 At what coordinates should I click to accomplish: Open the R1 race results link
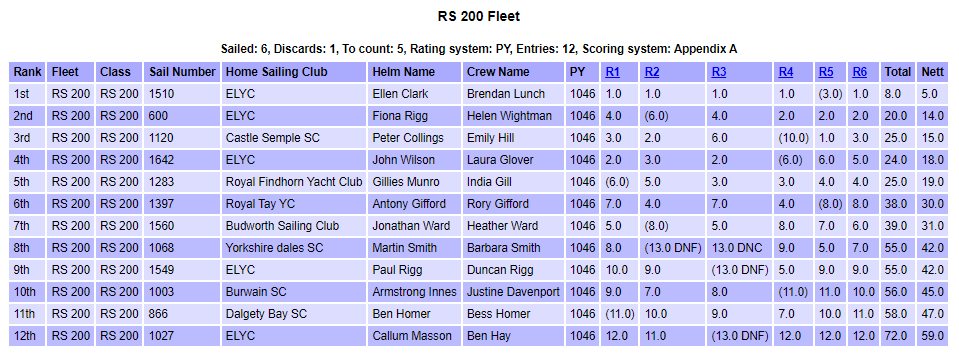click(x=612, y=72)
